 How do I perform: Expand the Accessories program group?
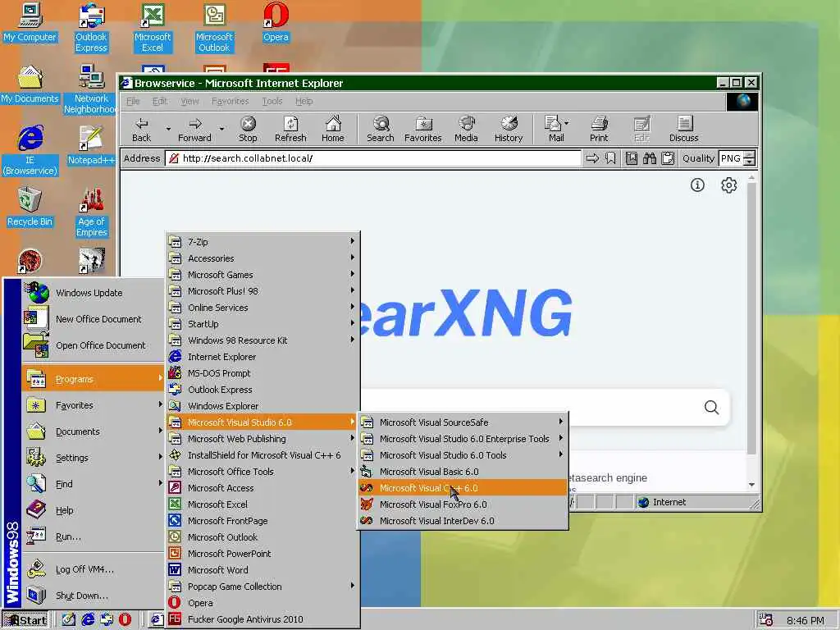(262, 258)
